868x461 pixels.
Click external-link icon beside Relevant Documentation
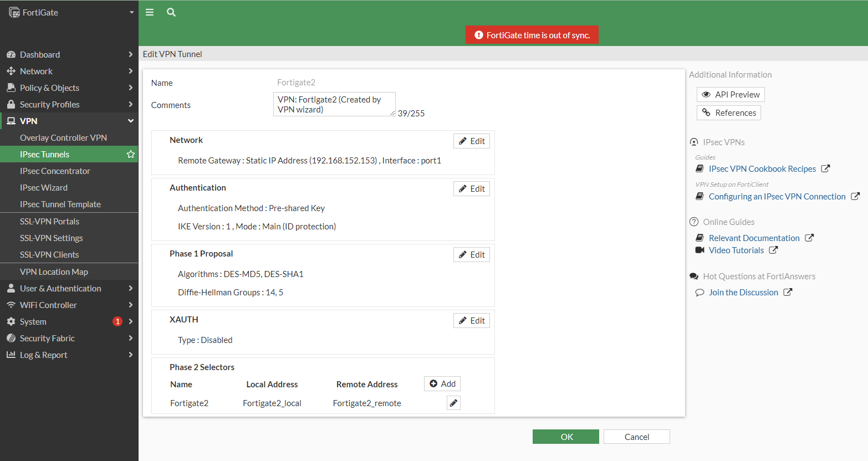[x=809, y=238]
